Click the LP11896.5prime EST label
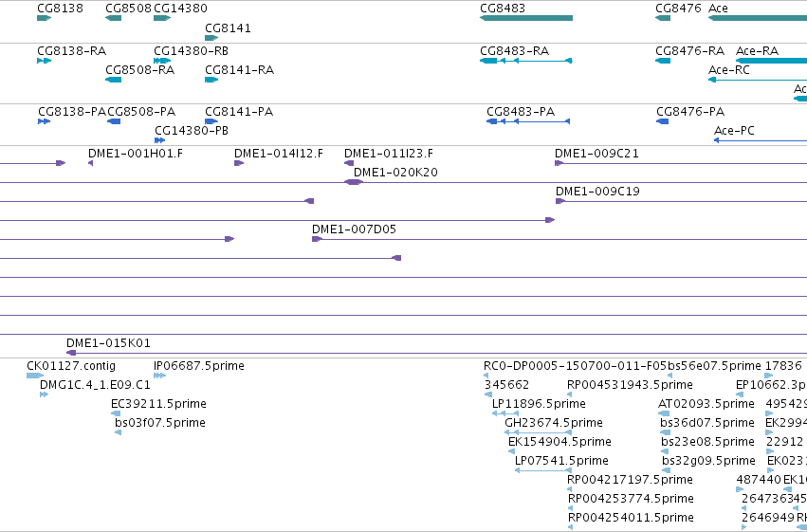This screenshot has width=807, height=532. 539,404
